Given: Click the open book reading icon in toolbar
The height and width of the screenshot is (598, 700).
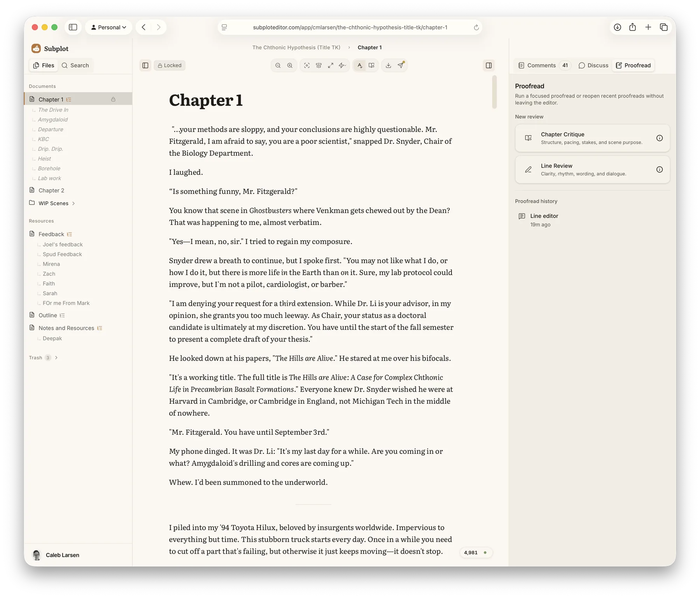Looking at the screenshot, I should point(371,65).
